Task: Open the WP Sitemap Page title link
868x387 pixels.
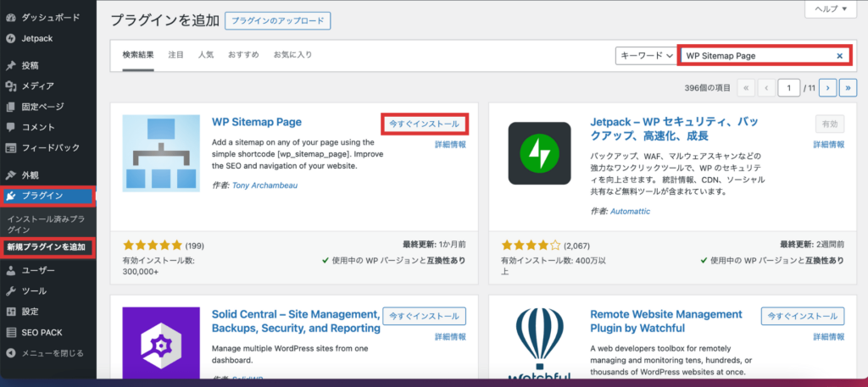Action: 257,122
